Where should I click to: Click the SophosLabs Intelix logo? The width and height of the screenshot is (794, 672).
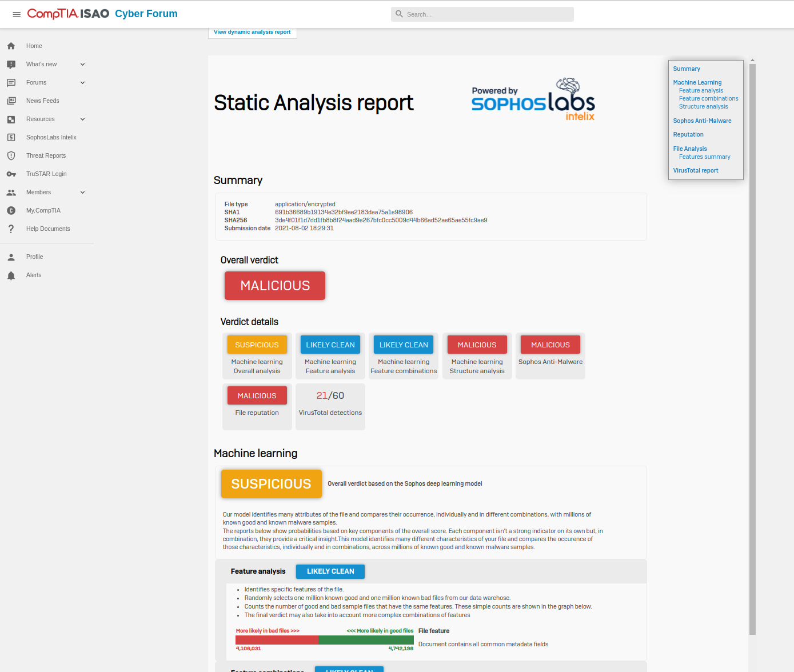pyautogui.click(x=533, y=99)
